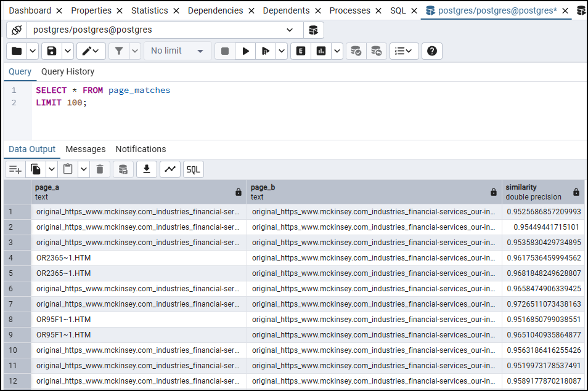Run the script execute button
588x391 pixels.
coord(266,51)
